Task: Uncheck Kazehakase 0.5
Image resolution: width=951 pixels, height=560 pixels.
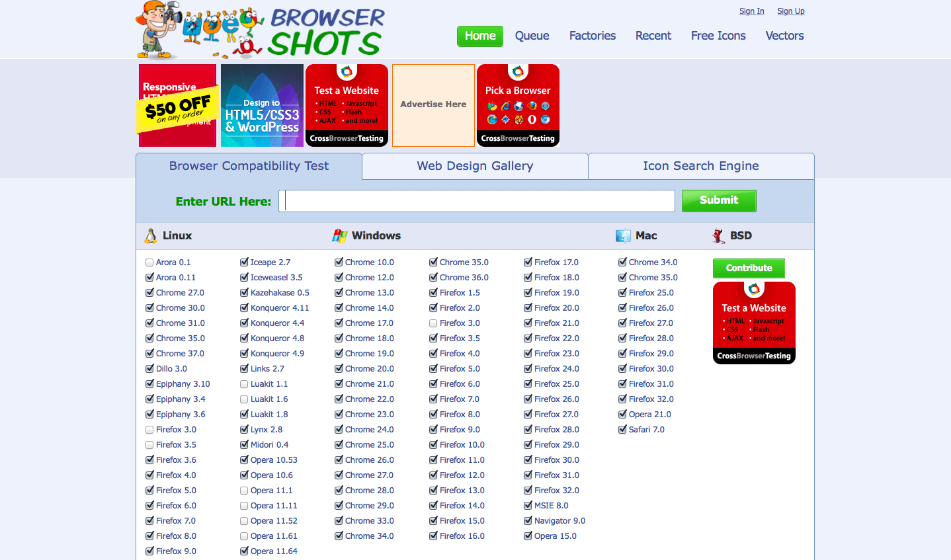Action: pyautogui.click(x=244, y=292)
